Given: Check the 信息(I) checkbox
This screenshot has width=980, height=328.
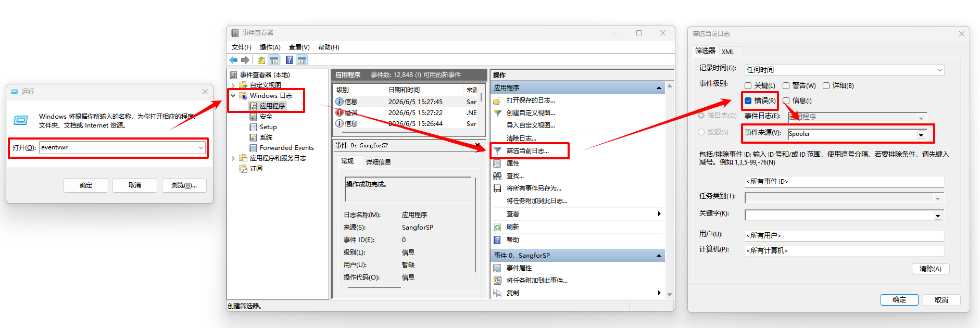Looking at the screenshot, I should [786, 101].
